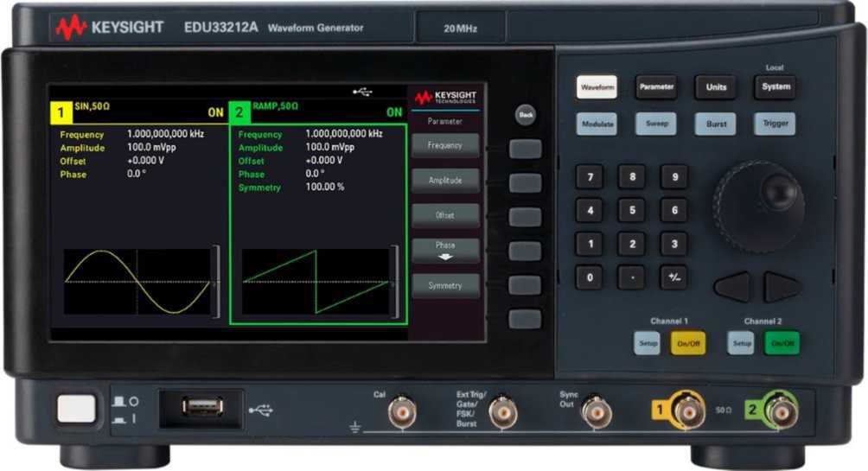Toggle Channel 1 output On/Off
Screen dimensions: 868x471
tap(688, 344)
